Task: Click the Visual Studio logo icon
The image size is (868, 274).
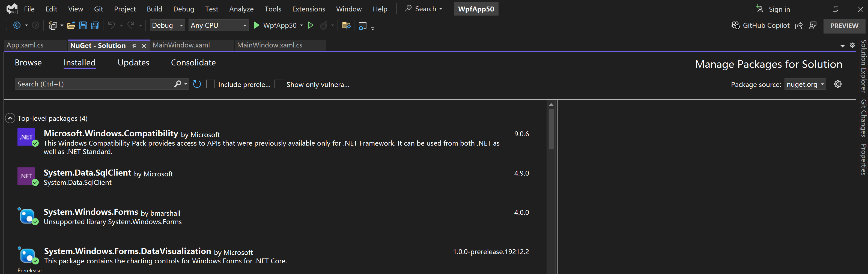Action: pos(12,9)
